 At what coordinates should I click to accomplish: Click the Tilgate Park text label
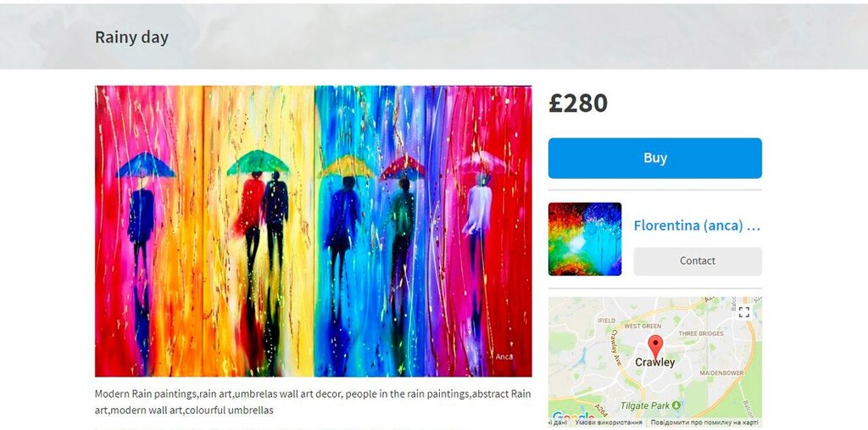645,405
